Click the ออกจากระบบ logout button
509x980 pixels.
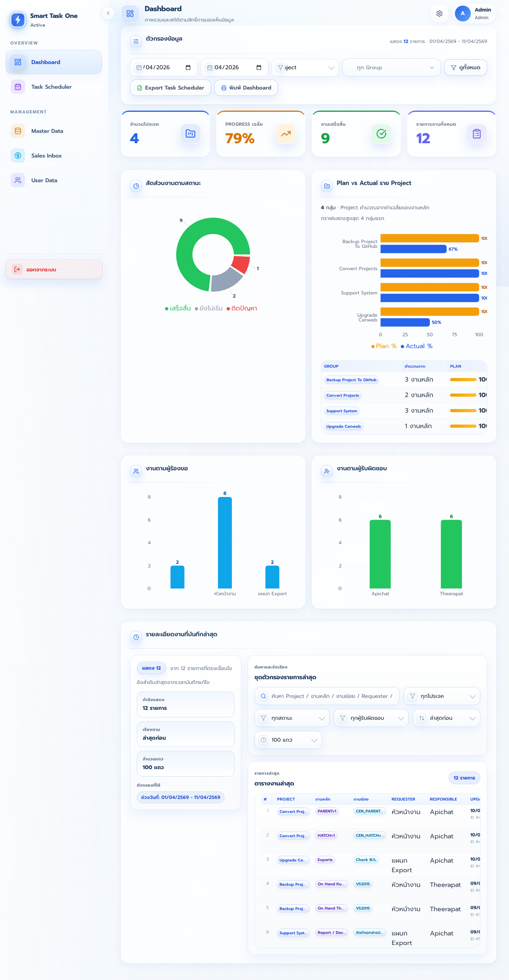click(x=54, y=269)
